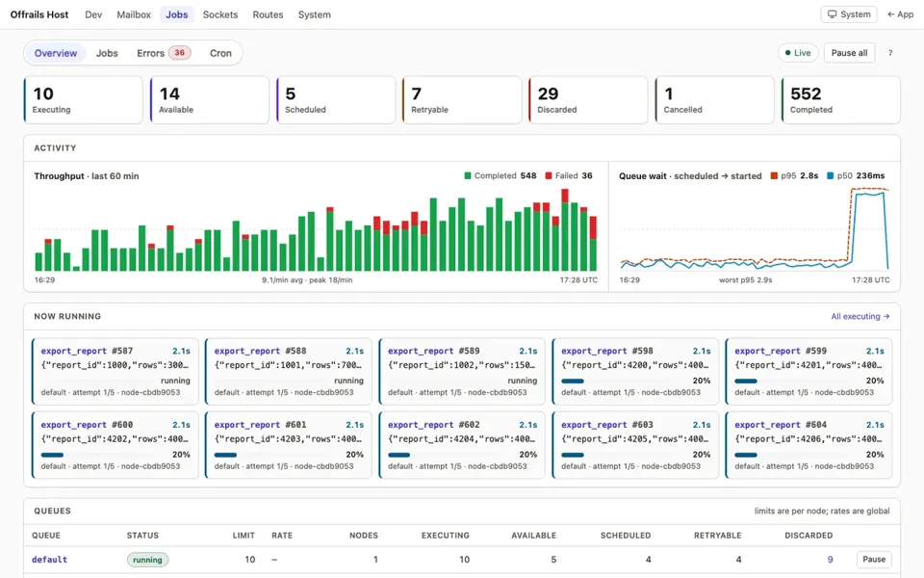
Task: Open System in the top navigation links
Action: 314,14
